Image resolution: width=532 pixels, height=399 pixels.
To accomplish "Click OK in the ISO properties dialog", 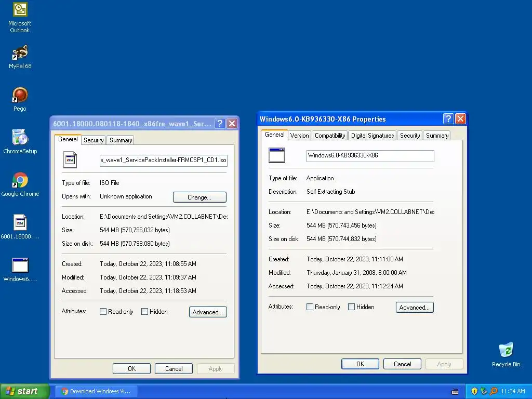I will pyautogui.click(x=131, y=368).
